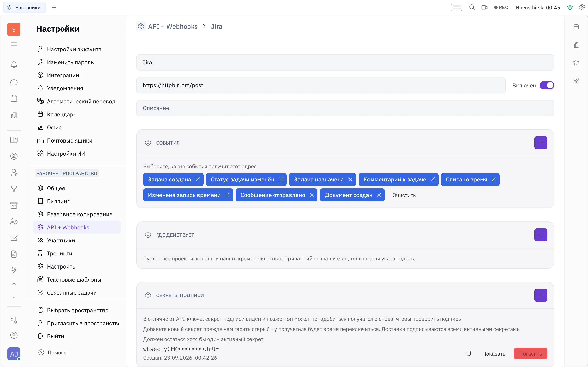588x367 pixels.
Task: Toggle the hamburger menu under workspace avatar
Action: click(x=14, y=44)
